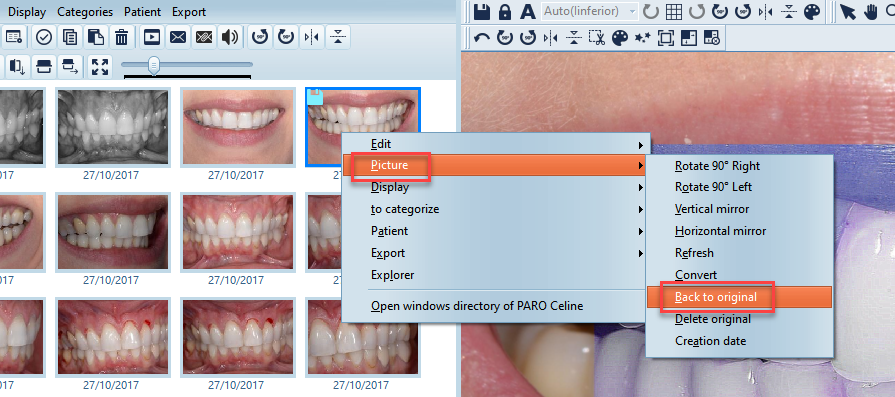This screenshot has width=895, height=397.
Task: Click the circled checkmark select icon
Action: coord(44,38)
